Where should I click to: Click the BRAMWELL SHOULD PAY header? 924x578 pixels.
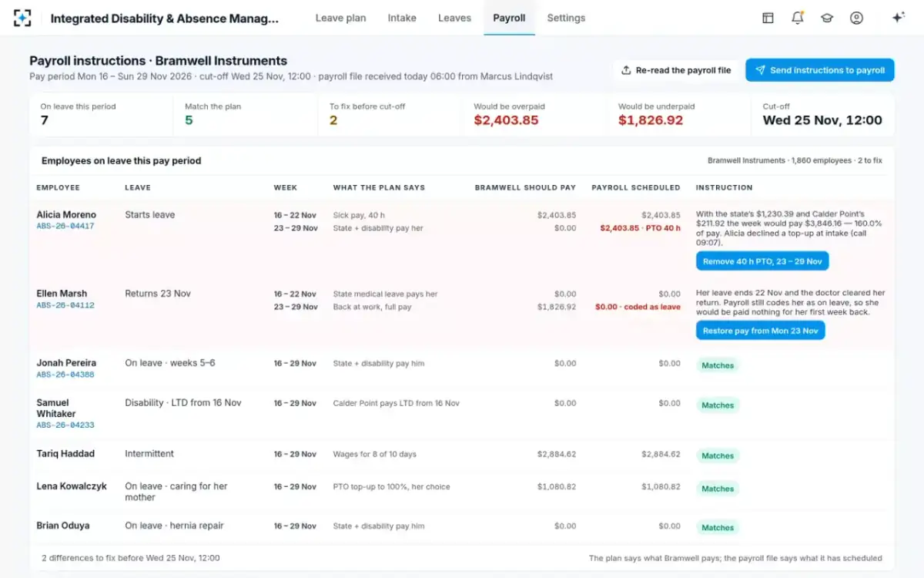coord(525,187)
